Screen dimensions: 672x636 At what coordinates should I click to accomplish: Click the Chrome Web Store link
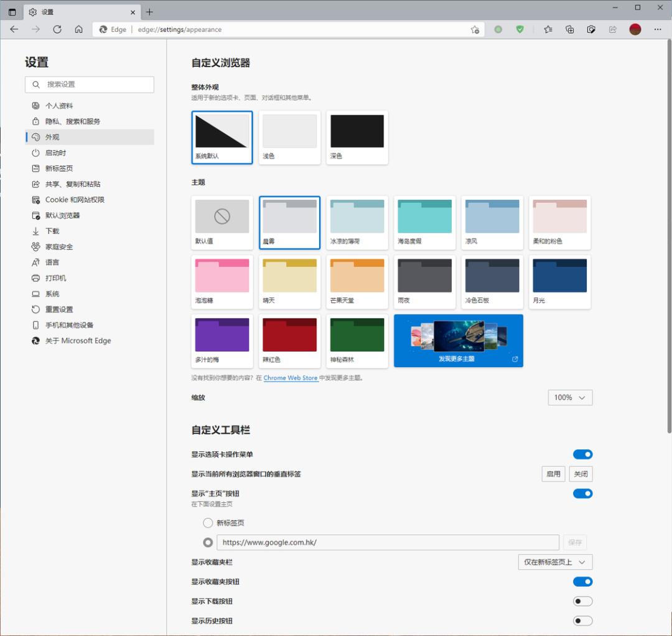coord(291,378)
